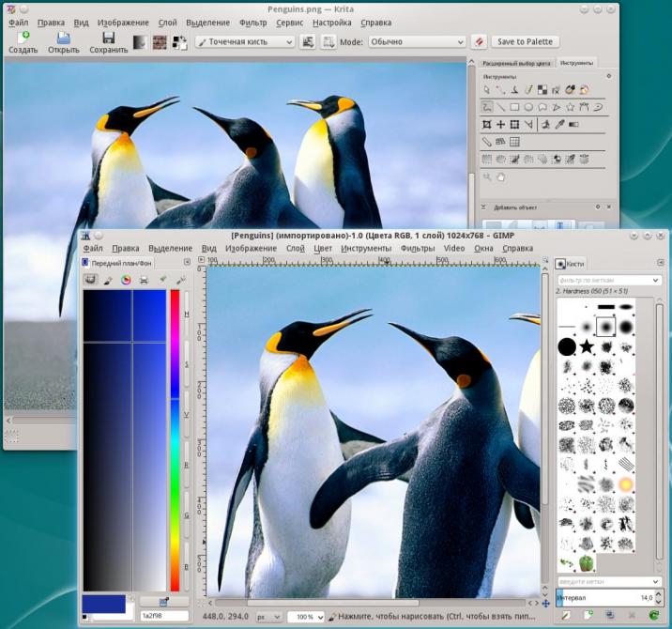
Task: Open the Точечная кисть brush dropdown
Action: 244,41
